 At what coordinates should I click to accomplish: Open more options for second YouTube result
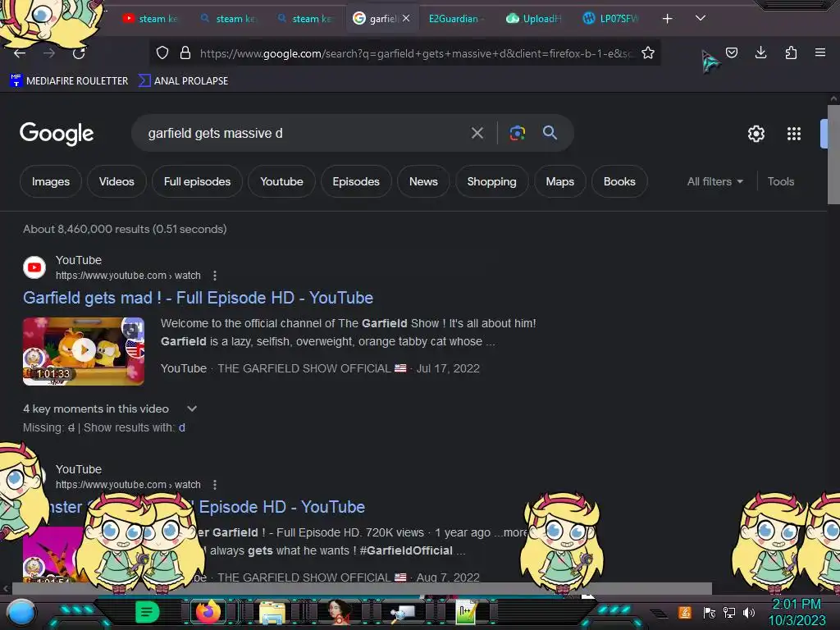[x=215, y=484]
